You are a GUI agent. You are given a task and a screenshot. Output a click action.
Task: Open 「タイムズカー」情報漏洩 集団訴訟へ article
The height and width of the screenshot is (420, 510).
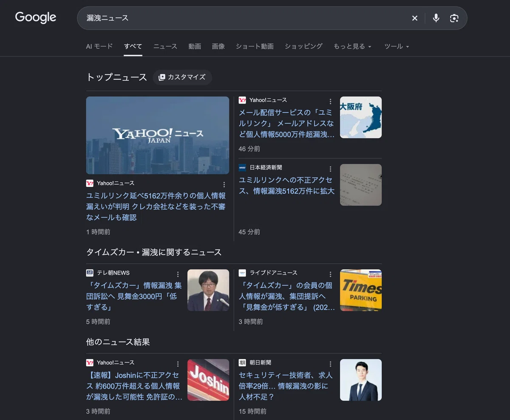pyautogui.click(x=134, y=296)
